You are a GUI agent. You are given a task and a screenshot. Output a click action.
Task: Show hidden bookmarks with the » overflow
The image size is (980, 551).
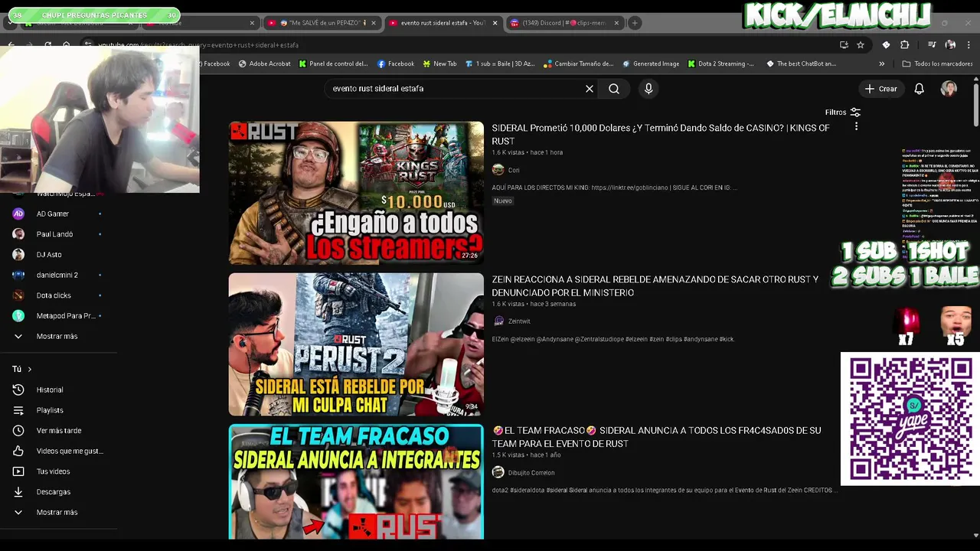pos(882,64)
